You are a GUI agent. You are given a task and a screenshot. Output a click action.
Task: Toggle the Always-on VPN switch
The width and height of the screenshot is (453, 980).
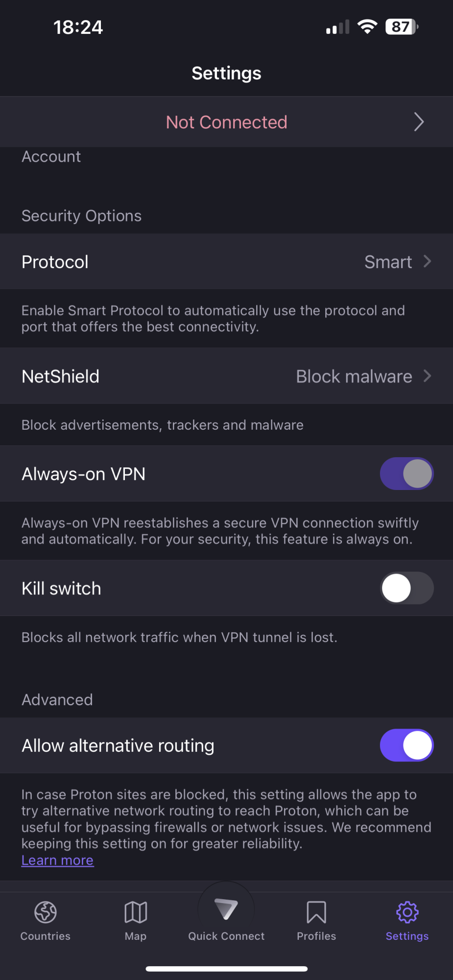pos(406,474)
